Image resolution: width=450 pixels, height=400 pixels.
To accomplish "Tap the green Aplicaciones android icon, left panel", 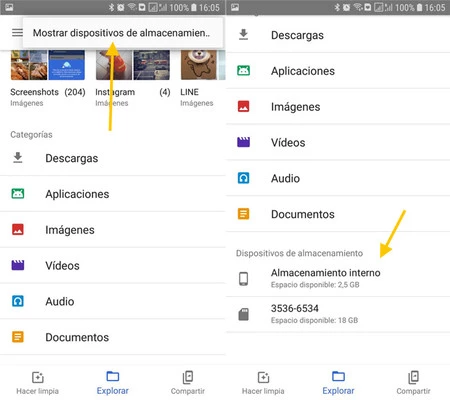I will (18, 194).
